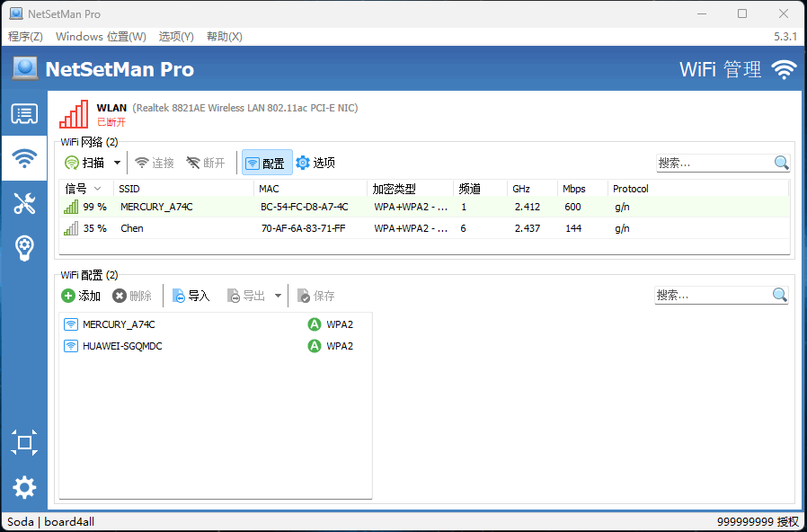
Task: Click the 144 Mbps cell
Action: pyautogui.click(x=572, y=228)
